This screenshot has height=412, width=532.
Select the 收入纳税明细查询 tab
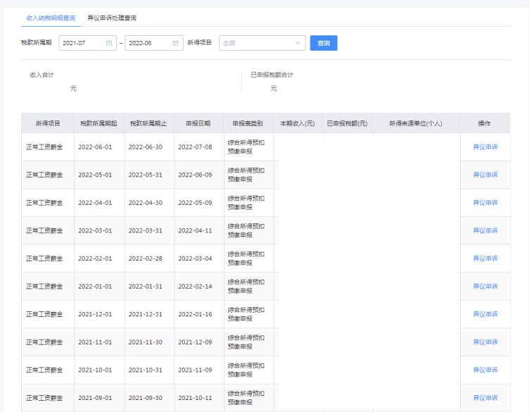tap(51, 17)
